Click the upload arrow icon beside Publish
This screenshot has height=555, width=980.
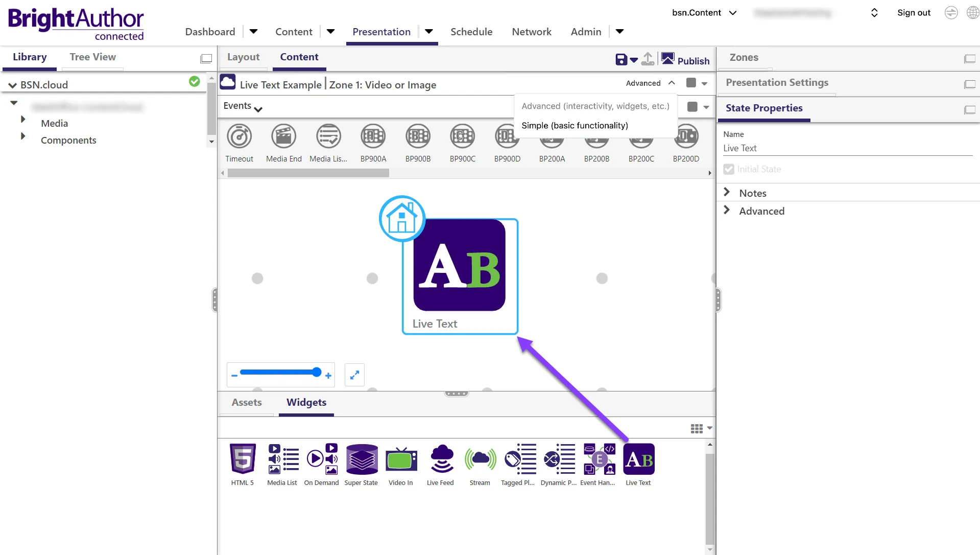click(648, 59)
